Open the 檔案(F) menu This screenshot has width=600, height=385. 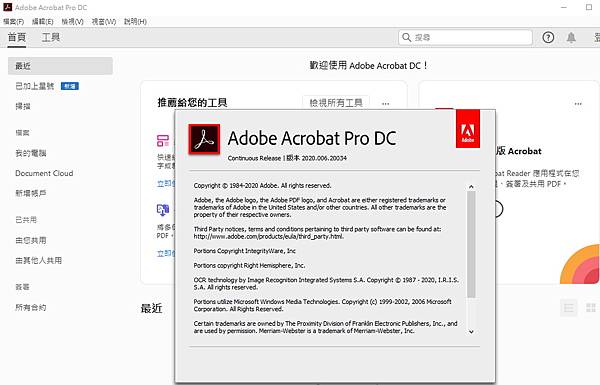click(13, 21)
